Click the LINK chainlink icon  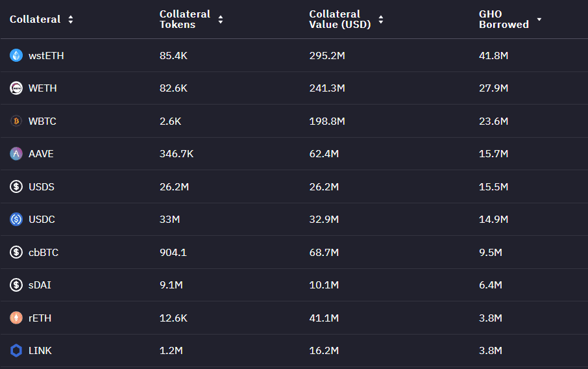click(x=16, y=351)
